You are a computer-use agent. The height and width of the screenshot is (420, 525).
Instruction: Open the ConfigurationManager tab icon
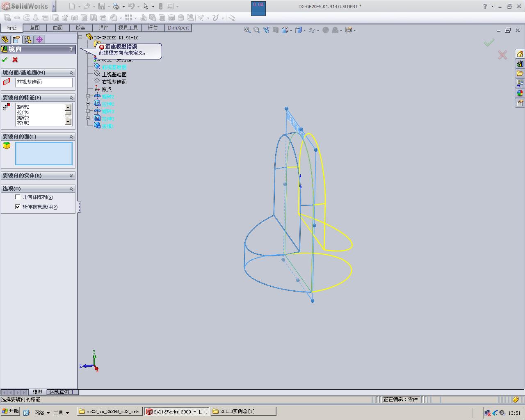pos(28,39)
